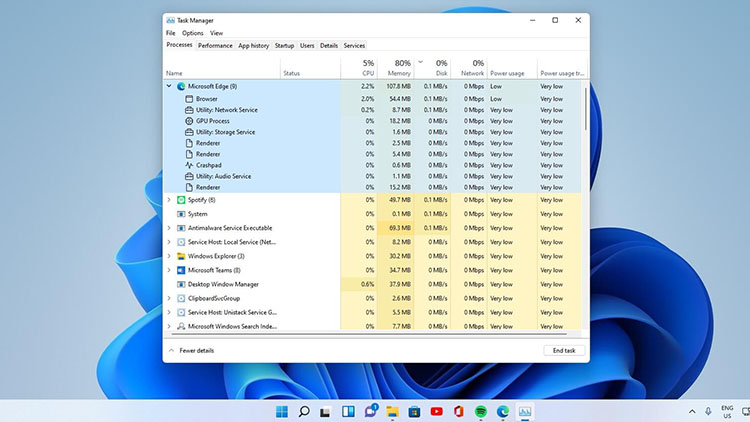Click the Utility: Storage Service icon
The width and height of the screenshot is (750, 422).
pos(189,132)
